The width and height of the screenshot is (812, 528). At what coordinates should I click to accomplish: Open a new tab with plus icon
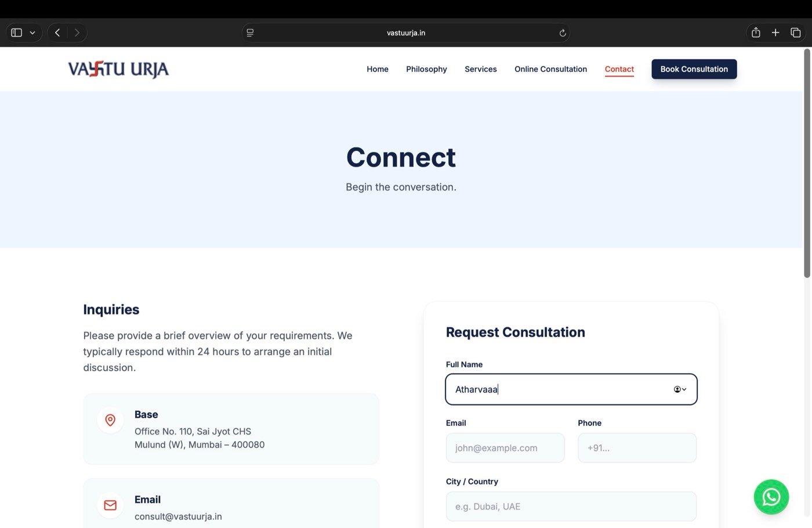[x=775, y=32]
